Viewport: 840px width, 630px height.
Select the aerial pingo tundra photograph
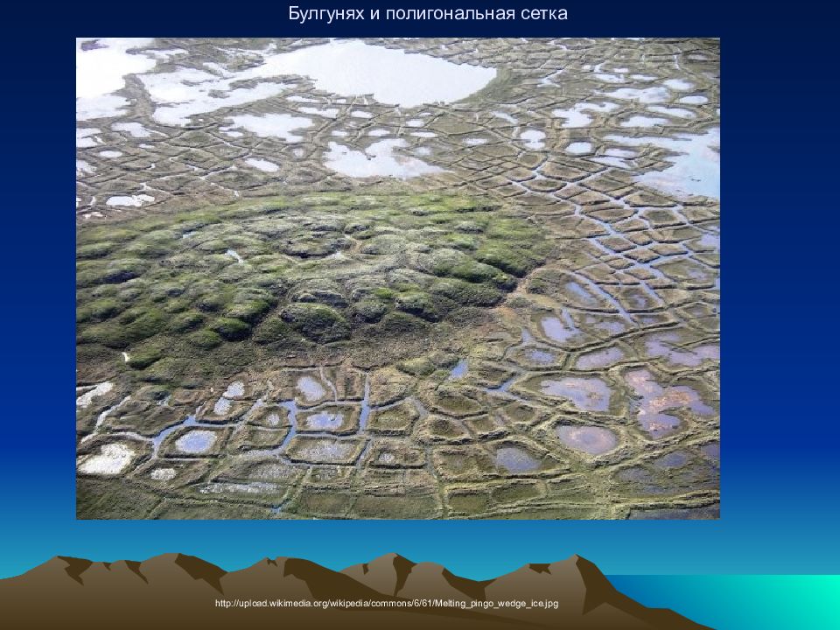(398, 278)
